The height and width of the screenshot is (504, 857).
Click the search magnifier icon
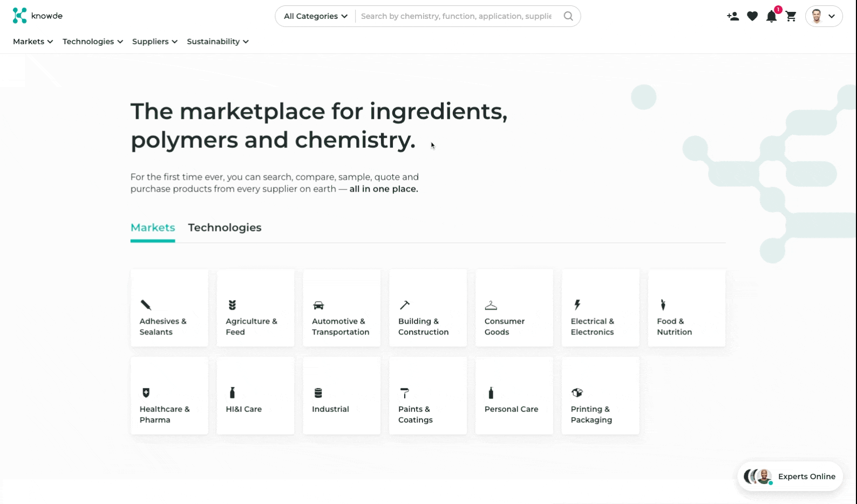pyautogui.click(x=568, y=16)
